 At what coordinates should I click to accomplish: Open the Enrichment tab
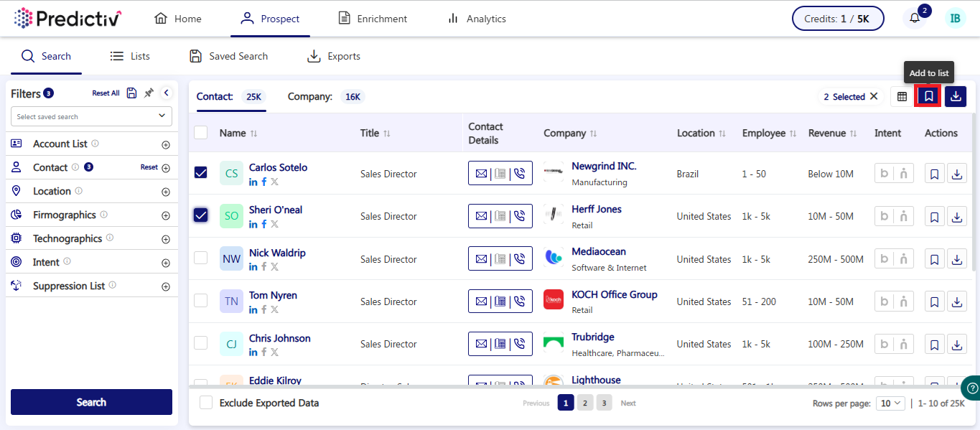373,19
